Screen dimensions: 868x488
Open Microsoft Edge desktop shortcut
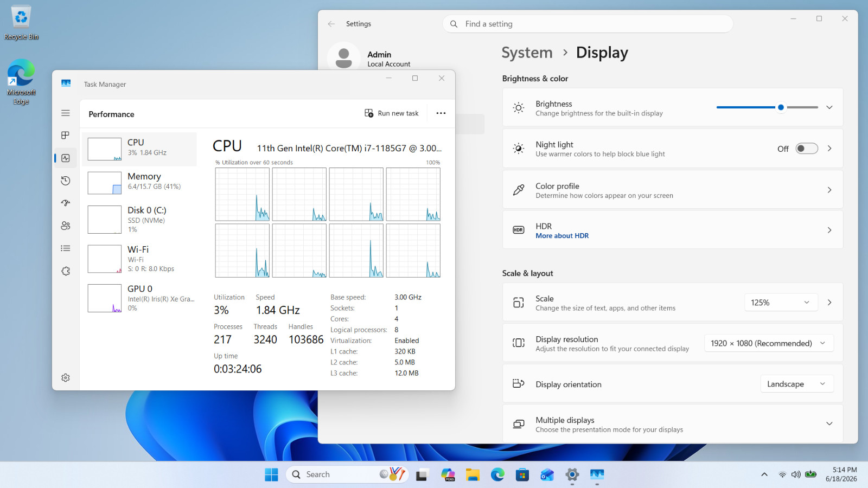click(21, 81)
